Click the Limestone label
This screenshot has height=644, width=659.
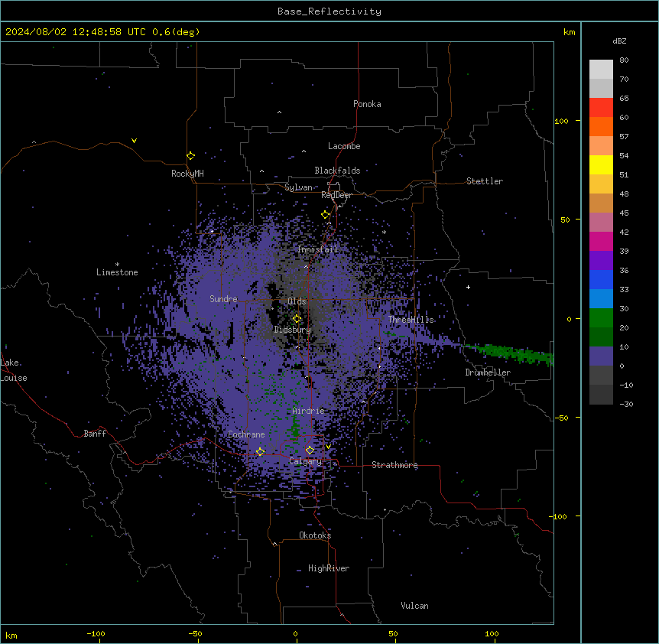(117, 272)
